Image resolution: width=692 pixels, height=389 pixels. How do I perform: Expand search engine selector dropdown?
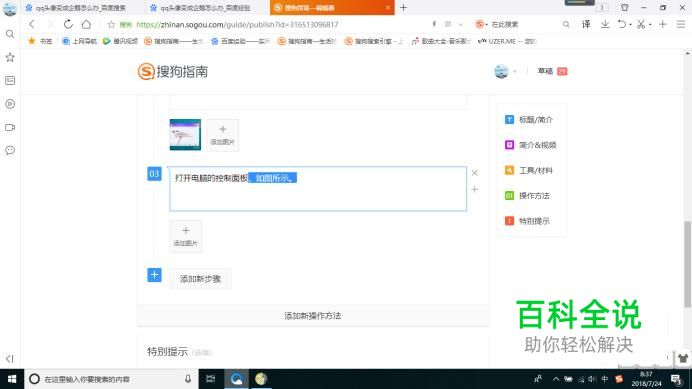click(486, 24)
